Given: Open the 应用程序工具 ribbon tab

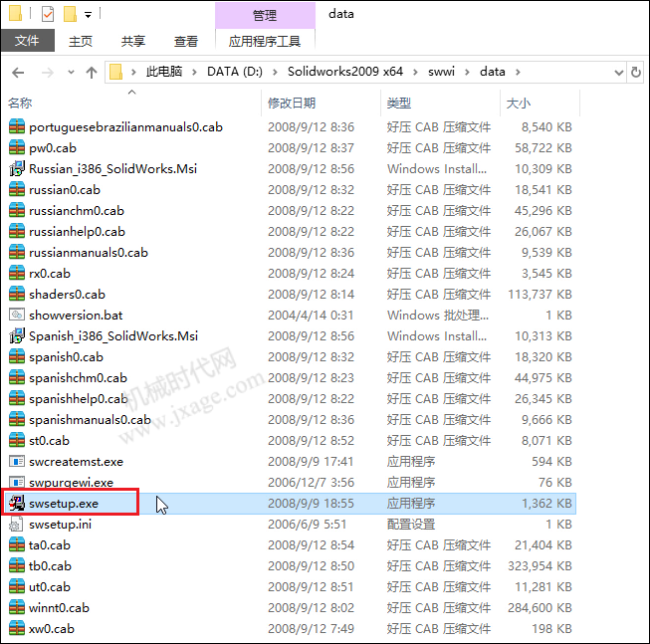Looking at the screenshot, I should pyautogui.click(x=265, y=41).
